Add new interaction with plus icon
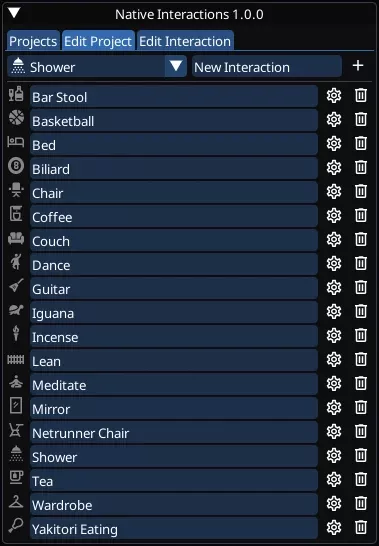Viewport: 379px width, 546px height. 358,66
